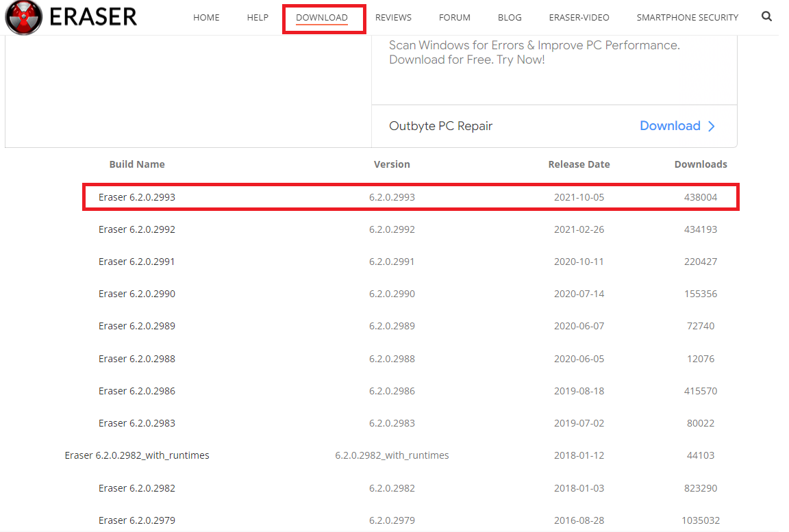Viewport: 789px width, 532px height.
Task: Click the blue Download link for Outbyte
Action: 671,126
